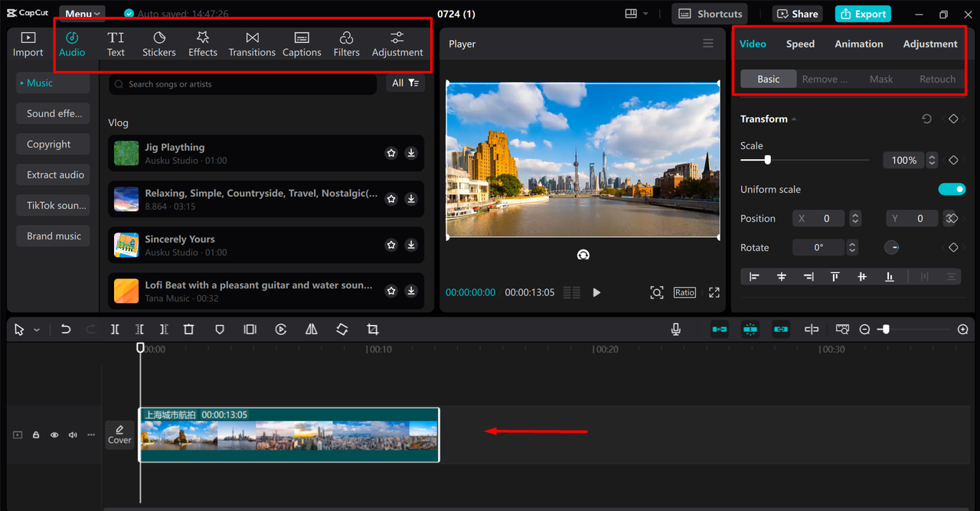Screen dimensions: 980x511
Task: Click the microphone record voiceover icon
Action: (x=676, y=329)
